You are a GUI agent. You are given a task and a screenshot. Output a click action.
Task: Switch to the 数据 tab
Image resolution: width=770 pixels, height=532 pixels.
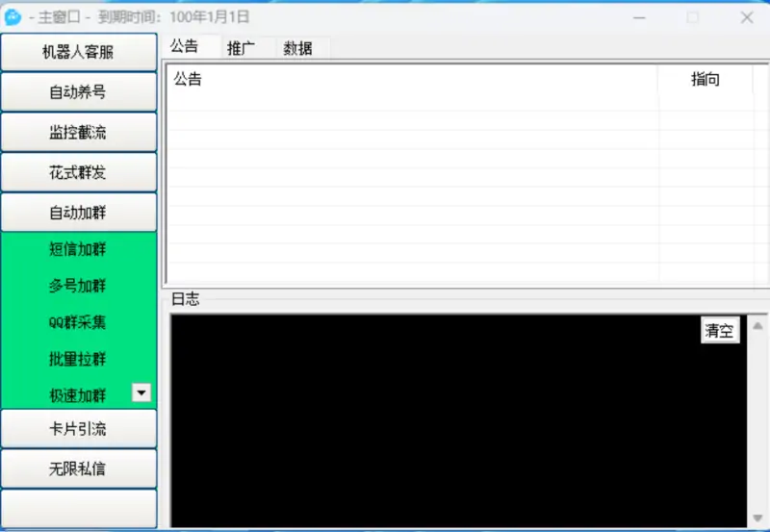point(297,48)
